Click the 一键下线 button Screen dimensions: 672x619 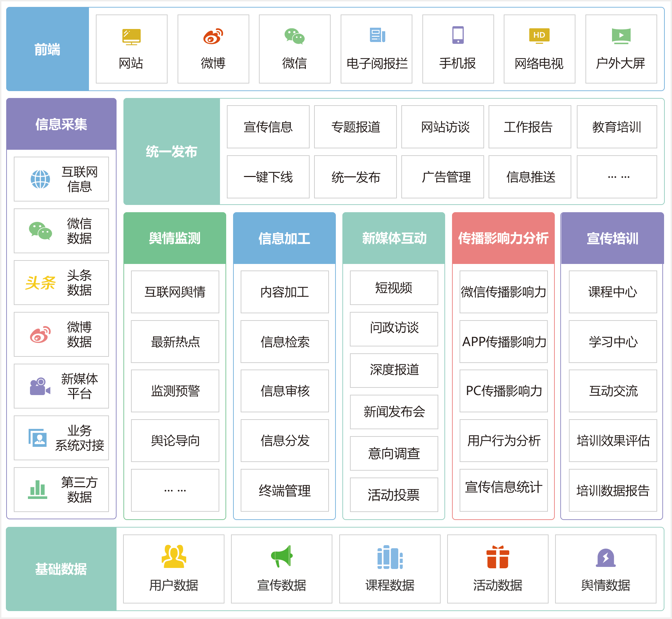[x=268, y=177]
